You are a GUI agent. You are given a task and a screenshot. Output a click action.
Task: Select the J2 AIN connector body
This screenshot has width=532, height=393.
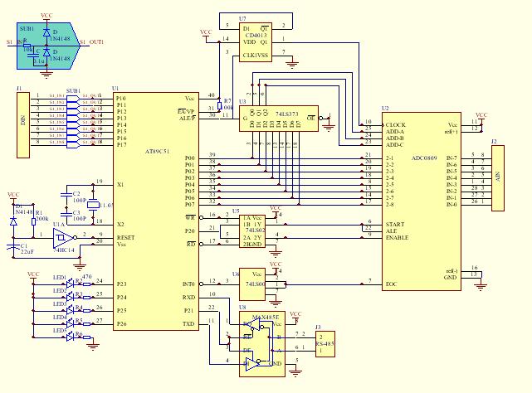498,178
